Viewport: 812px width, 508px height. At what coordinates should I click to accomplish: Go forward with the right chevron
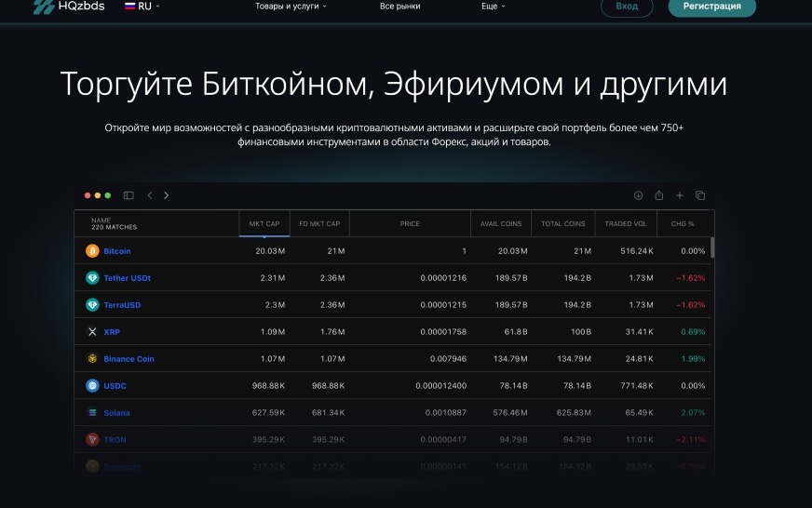167,195
